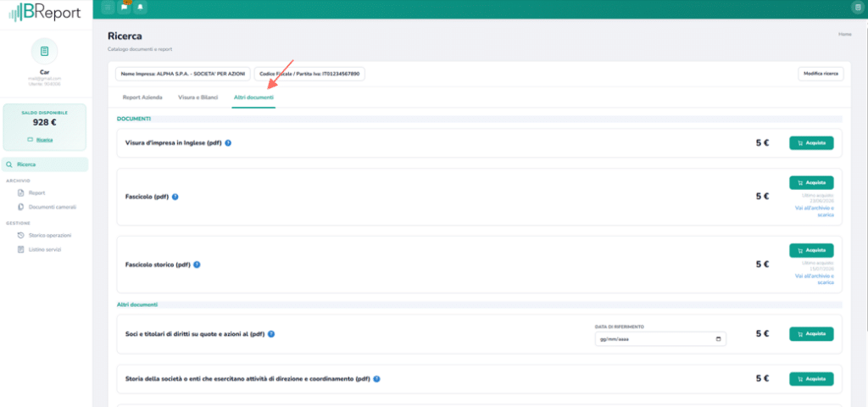Image resolution: width=868 pixels, height=407 pixels.
Task: Open Documenti camerali in the sidebar
Action: pos(52,207)
